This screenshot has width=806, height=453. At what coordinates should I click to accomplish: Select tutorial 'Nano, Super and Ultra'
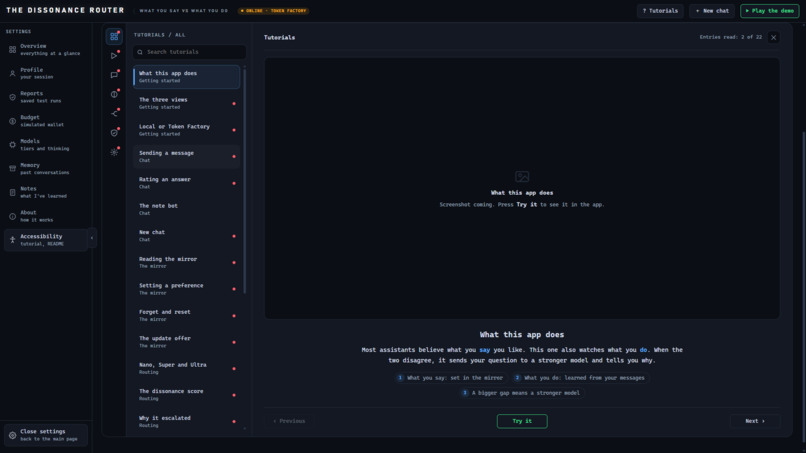[x=187, y=369]
